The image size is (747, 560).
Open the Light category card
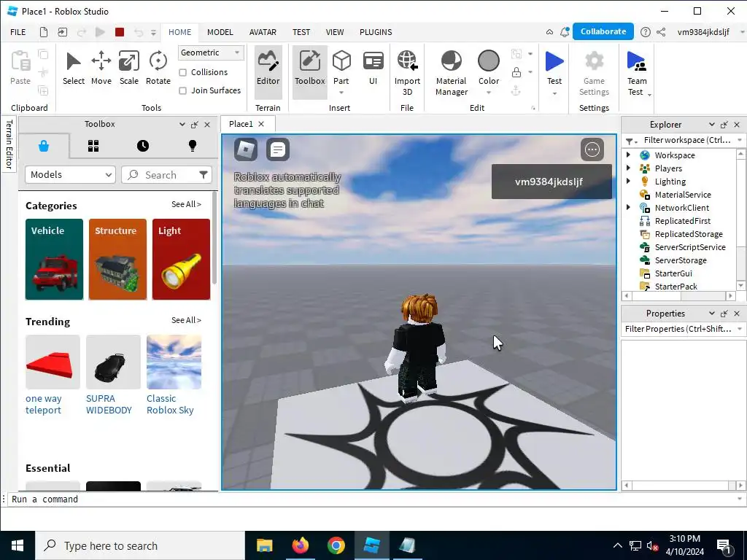pos(181,259)
